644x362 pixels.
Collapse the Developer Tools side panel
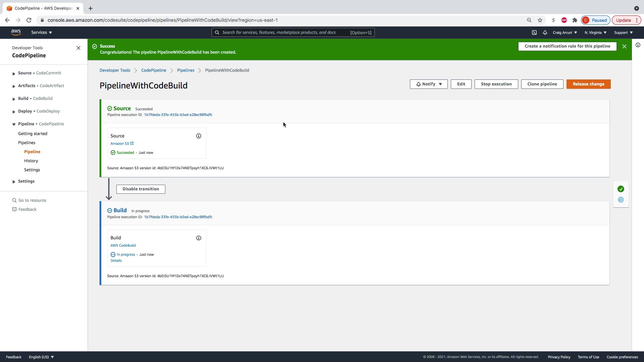78,48
